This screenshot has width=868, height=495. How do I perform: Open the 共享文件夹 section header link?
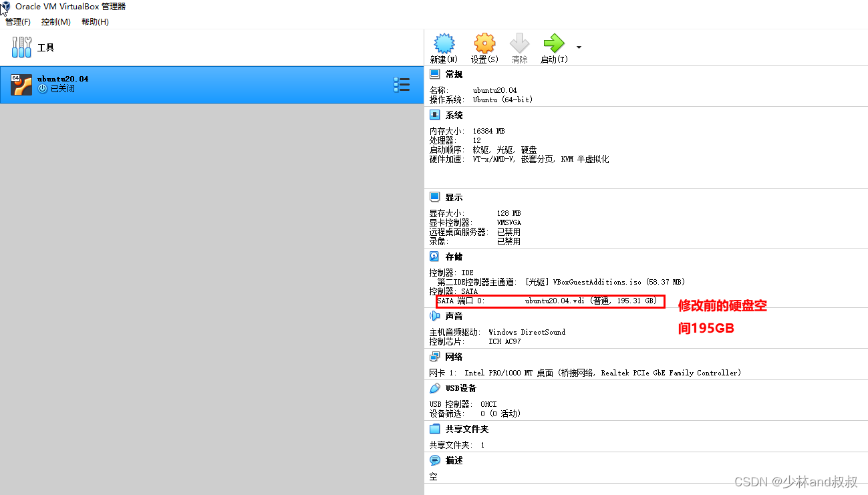point(467,430)
